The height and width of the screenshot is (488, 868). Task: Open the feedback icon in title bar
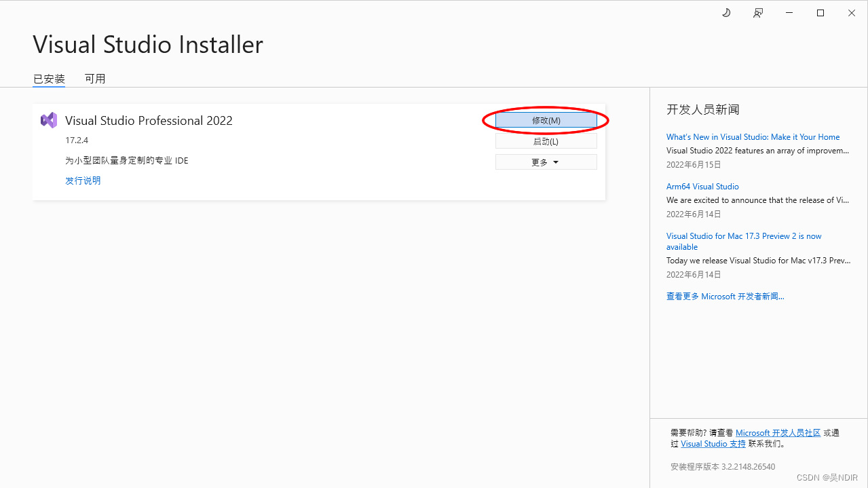[758, 13]
